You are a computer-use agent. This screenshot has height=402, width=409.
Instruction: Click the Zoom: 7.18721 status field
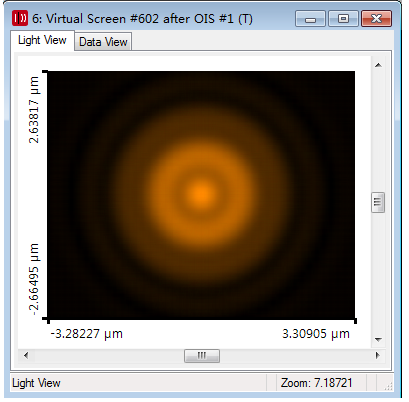click(x=316, y=383)
